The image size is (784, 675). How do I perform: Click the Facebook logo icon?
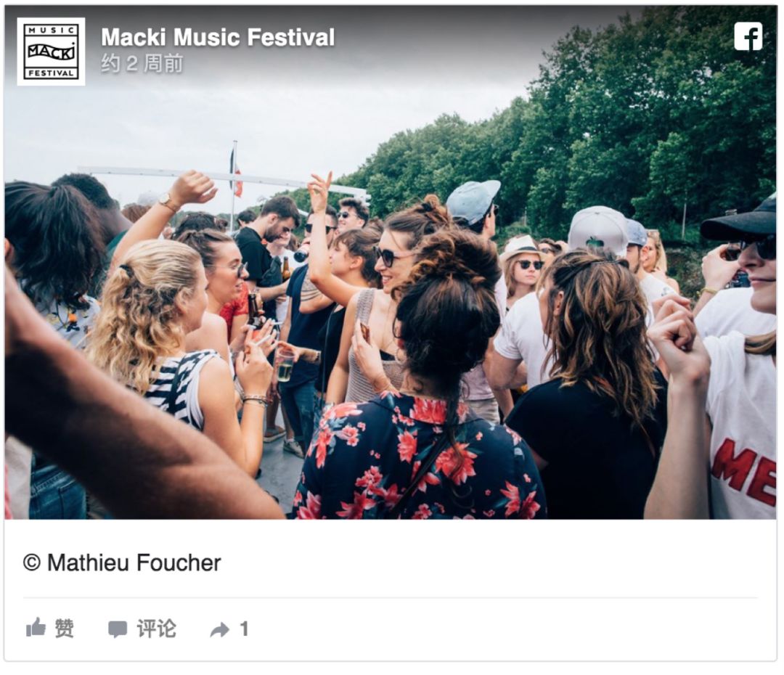(748, 36)
